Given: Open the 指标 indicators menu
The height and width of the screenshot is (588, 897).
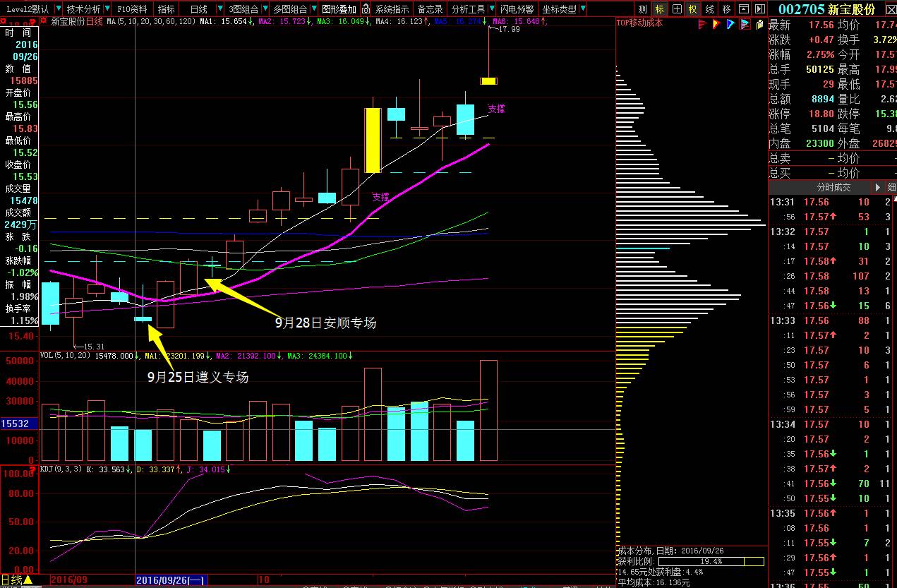Looking at the screenshot, I should (x=167, y=9).
